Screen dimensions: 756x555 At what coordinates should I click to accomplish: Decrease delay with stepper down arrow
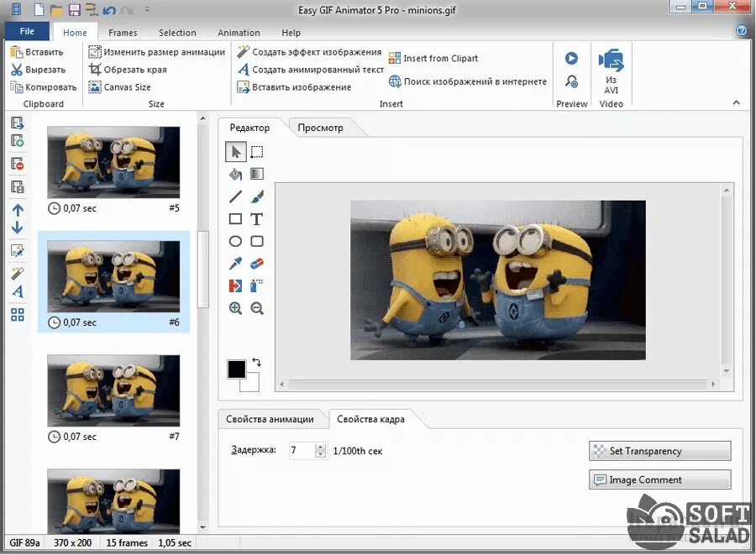pos(320,454)
